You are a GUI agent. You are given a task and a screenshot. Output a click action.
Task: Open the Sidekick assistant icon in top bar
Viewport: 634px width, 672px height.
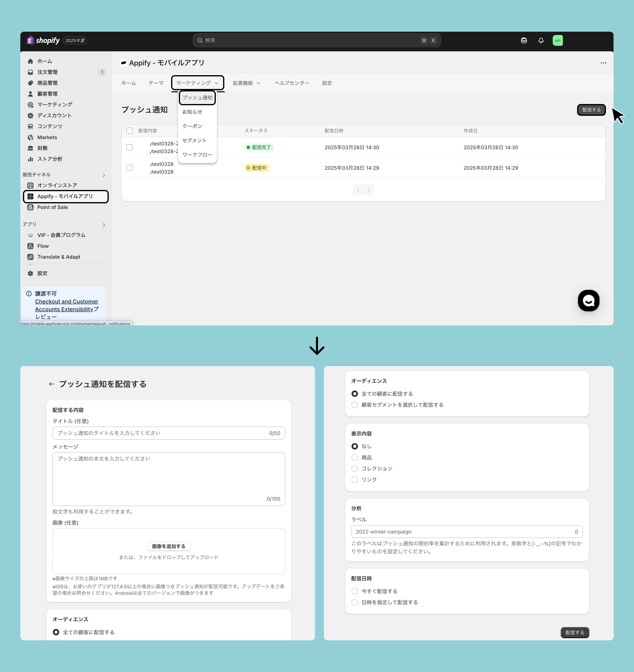tap(524, 41)
